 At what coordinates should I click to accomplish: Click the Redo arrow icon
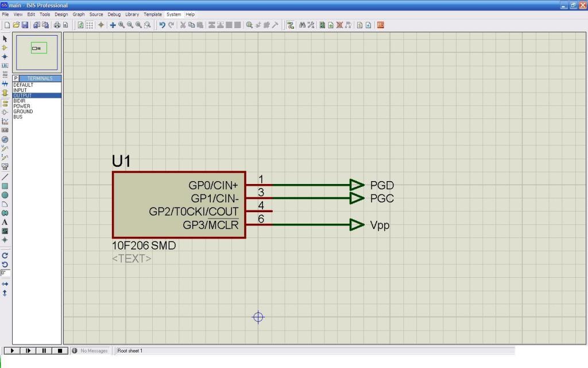171,25
